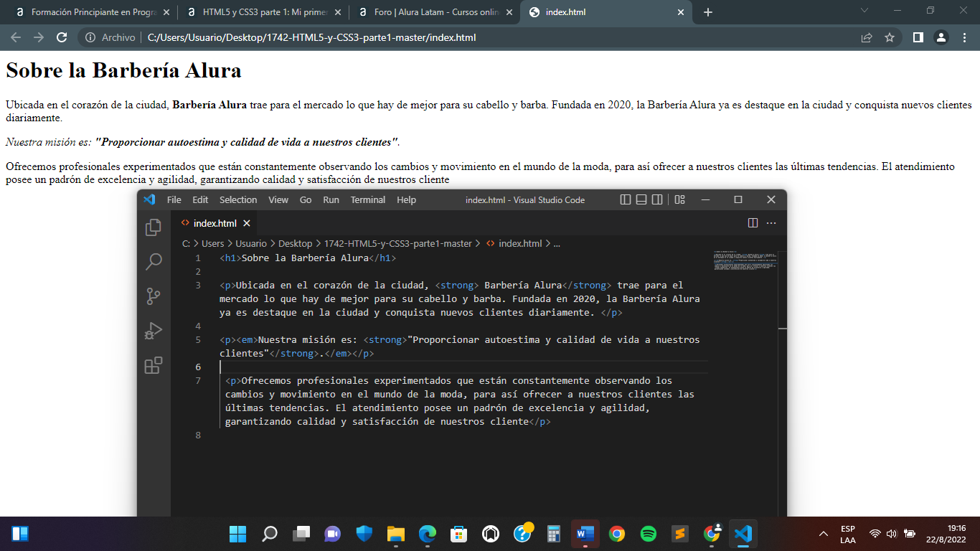Show hidden system tray icons
The image size is (980, 551).
[x=824, y=534]
